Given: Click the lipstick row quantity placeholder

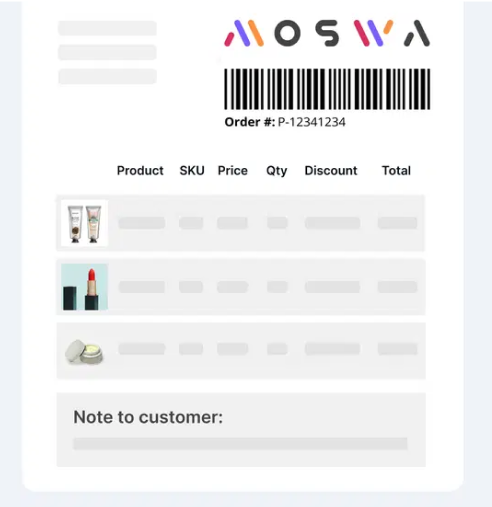Looking at the screenshot, I should (277, 287).
